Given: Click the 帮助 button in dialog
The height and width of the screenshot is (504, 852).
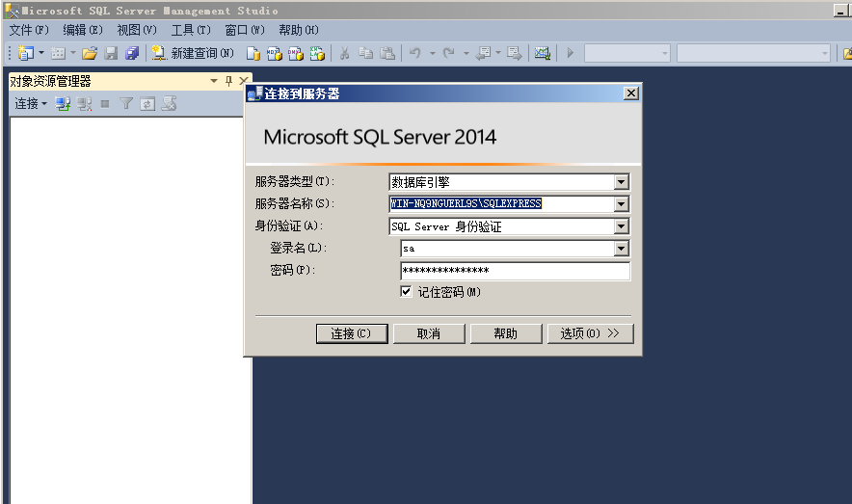Looking at the screenshot, I should [506, 333].
